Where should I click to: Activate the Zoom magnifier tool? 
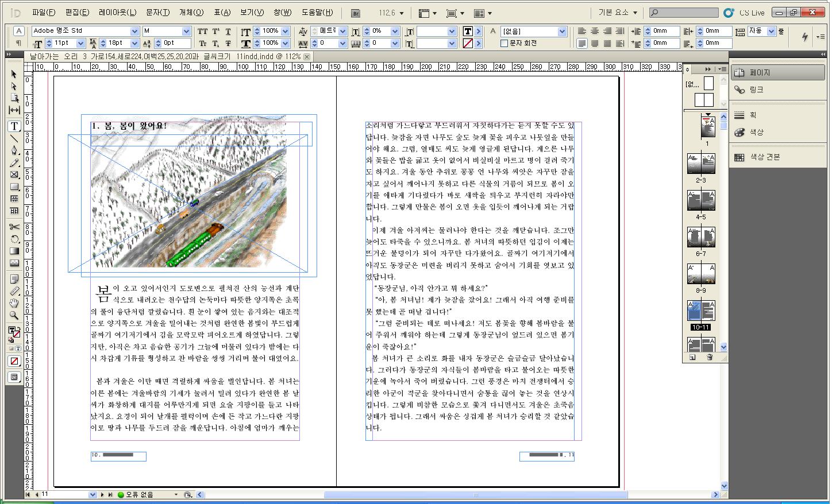coord(14,316)
